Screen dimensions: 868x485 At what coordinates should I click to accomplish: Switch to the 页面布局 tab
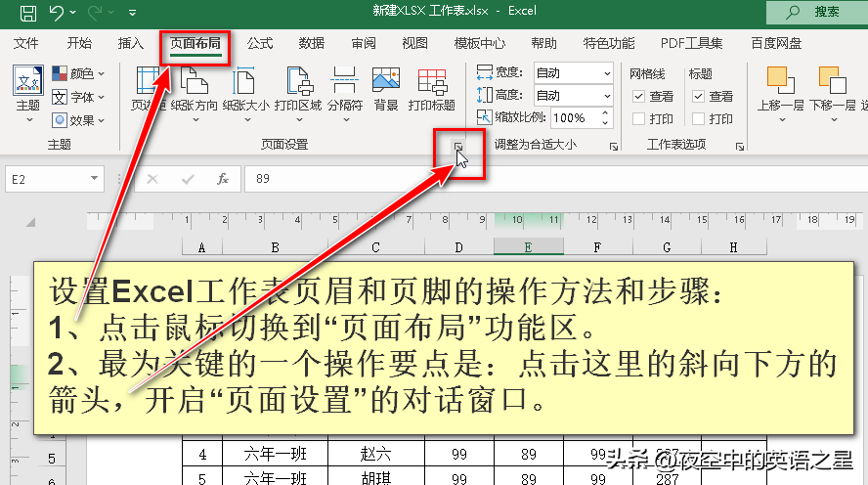tap(195, 44)
